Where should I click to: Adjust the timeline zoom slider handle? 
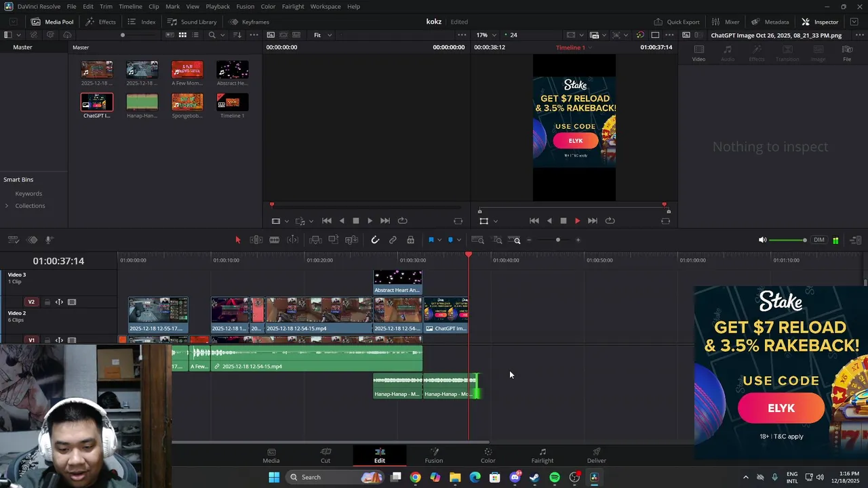558,240
